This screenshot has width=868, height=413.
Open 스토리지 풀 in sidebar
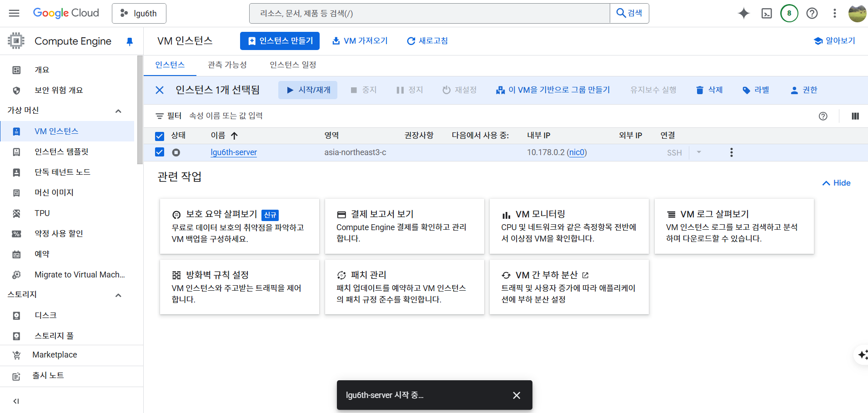(x=67, y=336)
